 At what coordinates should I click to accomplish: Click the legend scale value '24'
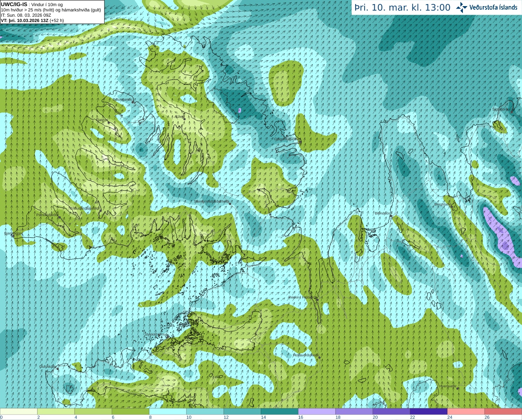pos(450,417)
